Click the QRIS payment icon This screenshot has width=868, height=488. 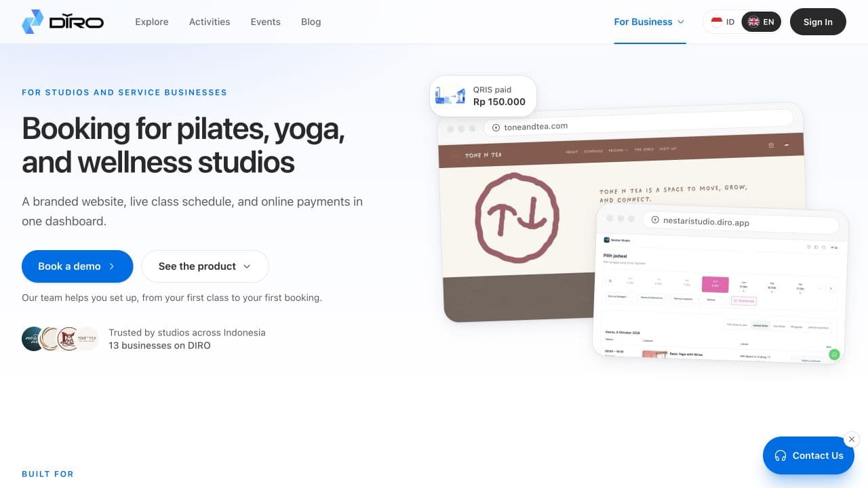[x=450, y=96]
